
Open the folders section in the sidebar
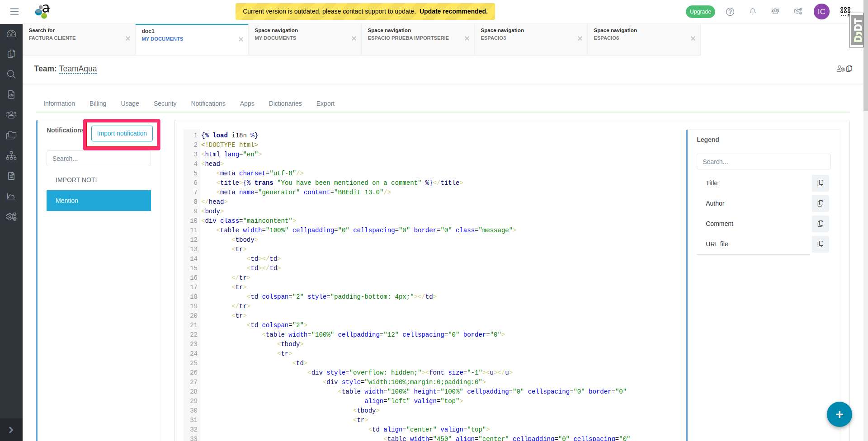click(11, 135)
